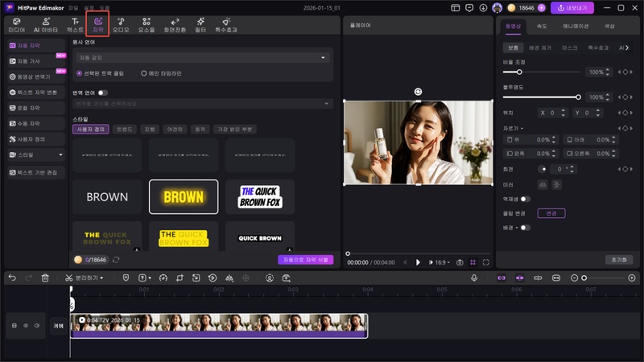
Task: Switch to the 애니메이션 (Animation) tab
Action: pos(576,26)
